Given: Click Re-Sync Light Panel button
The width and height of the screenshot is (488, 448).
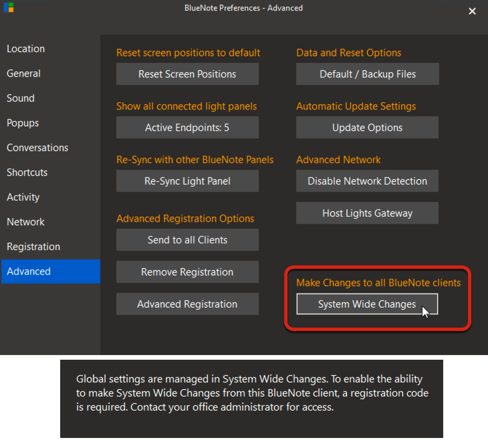Looking at the screenshot, I should [x=187, y=181].
